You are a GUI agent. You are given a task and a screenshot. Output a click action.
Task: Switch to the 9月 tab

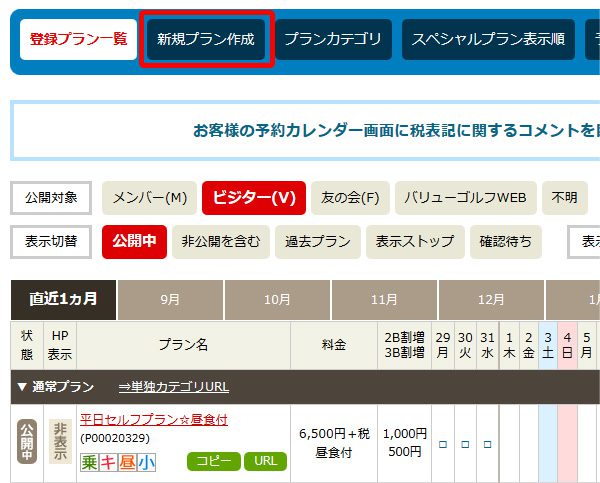[170, 300]
